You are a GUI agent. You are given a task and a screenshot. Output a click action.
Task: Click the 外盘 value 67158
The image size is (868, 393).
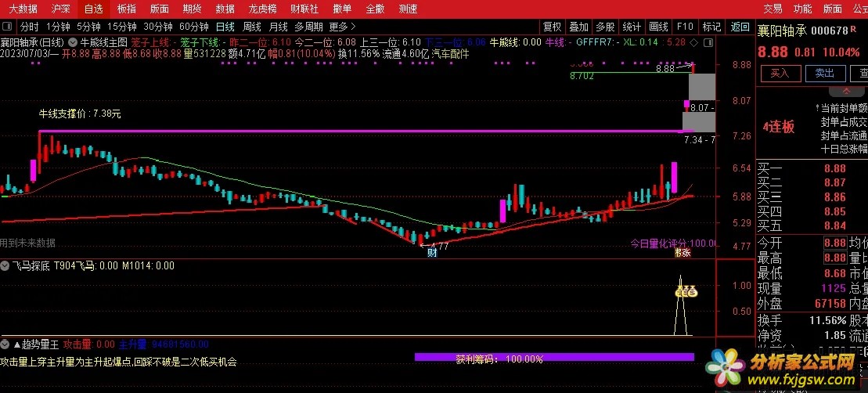[x=830, y=303]
